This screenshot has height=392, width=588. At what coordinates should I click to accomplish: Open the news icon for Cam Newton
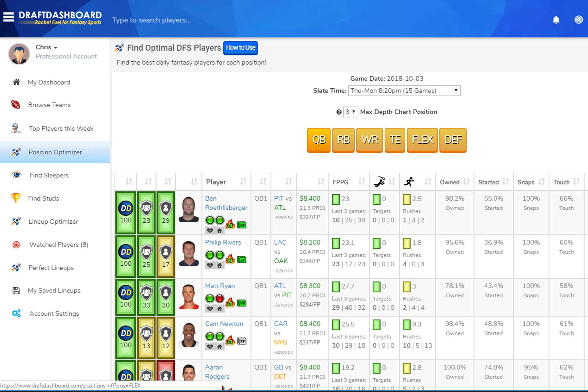pos(242,341)
